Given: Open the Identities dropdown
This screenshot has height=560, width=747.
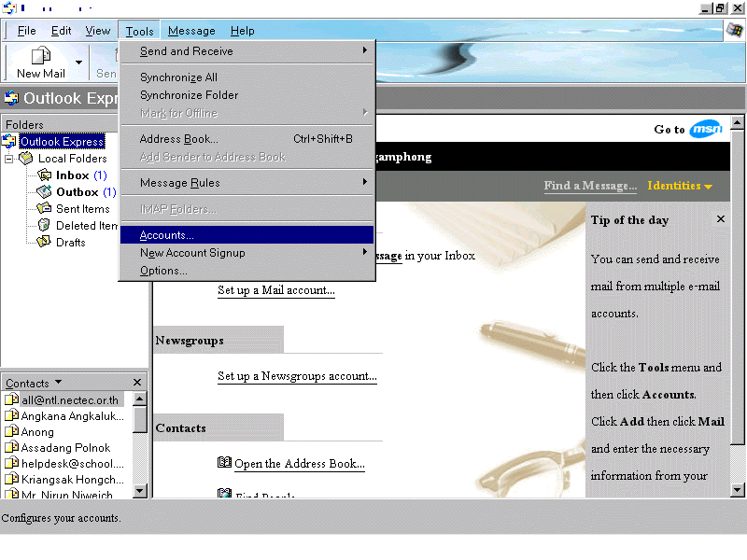Looking at the screenshot, I should (x=680, y=186).
